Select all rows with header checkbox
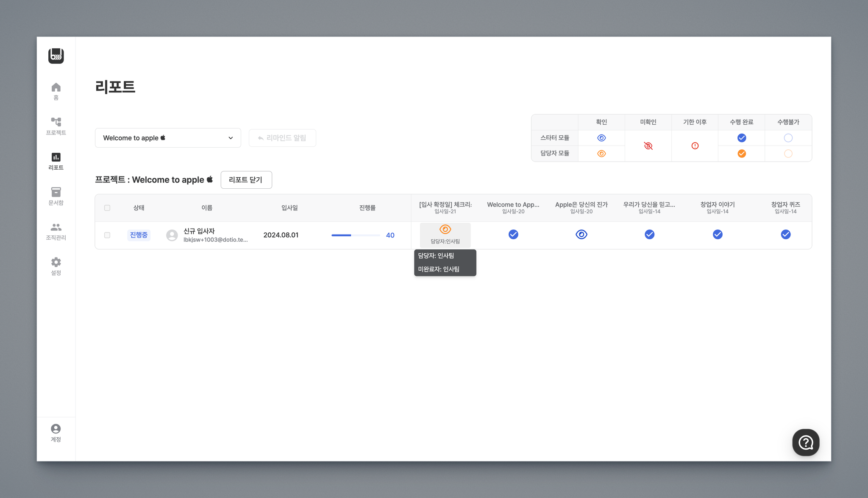This screenshot has width=868, height=498. (107, 208)
